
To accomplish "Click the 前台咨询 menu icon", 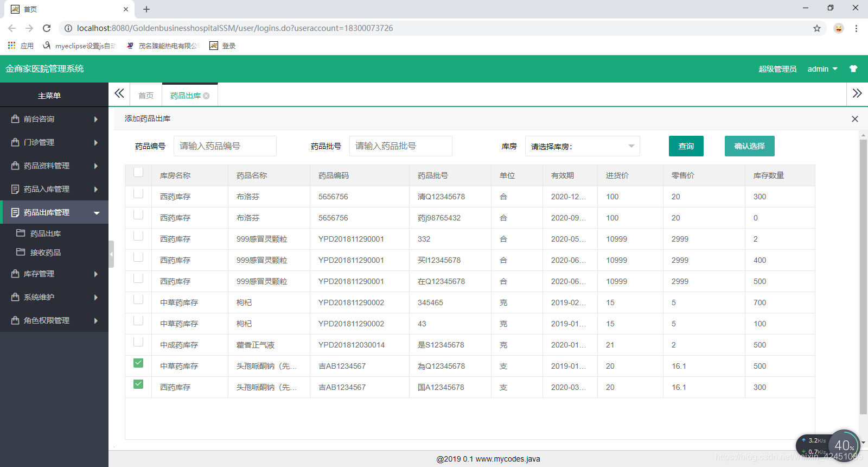I will pyautogui.click(x=15, y=118).
